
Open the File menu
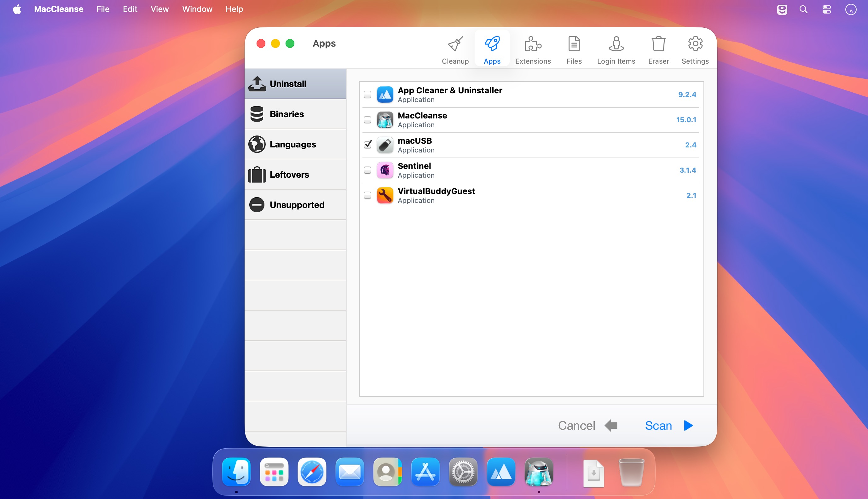103,9
